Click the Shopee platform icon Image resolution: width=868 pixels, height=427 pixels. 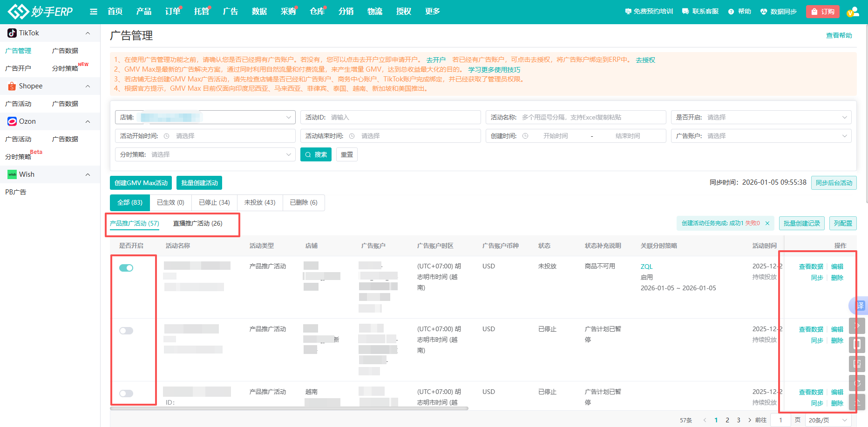(12, 86)
